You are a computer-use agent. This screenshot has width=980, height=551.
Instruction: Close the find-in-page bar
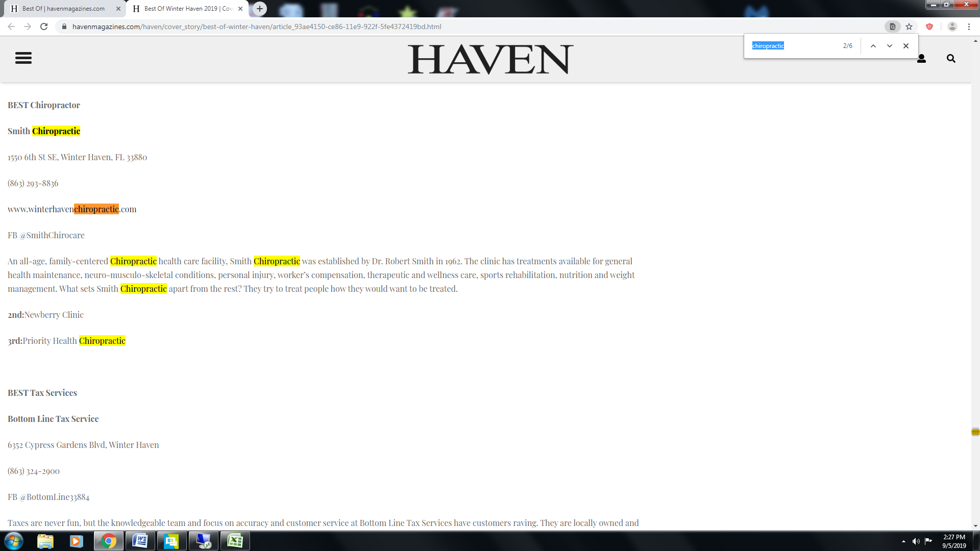906,46
